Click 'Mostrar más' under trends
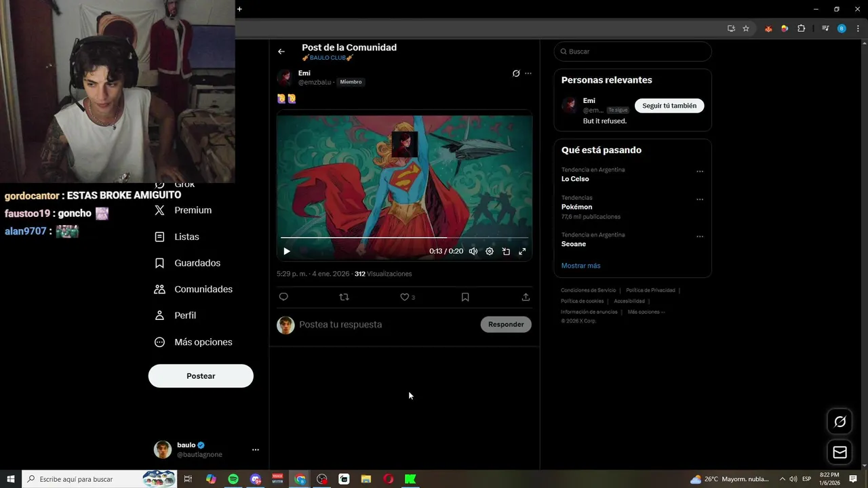This screenshot has height=488, width=868. coord(580,266)
